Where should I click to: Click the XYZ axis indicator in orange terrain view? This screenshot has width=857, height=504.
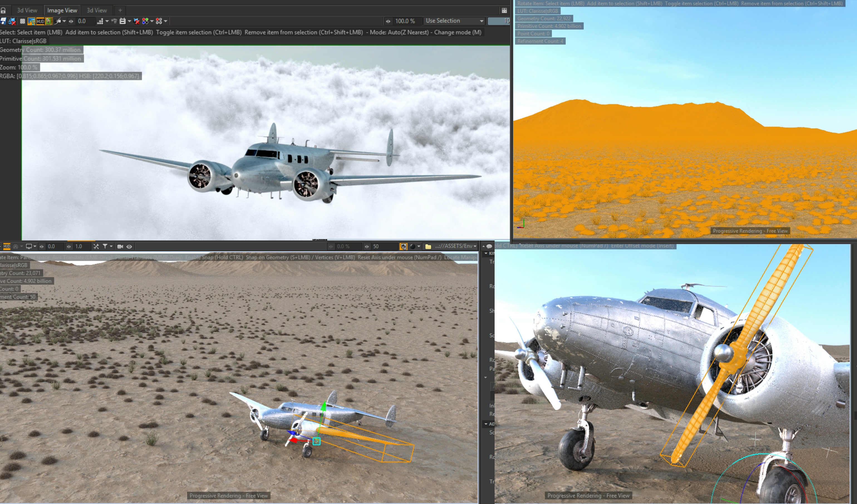tap(521, 224)
